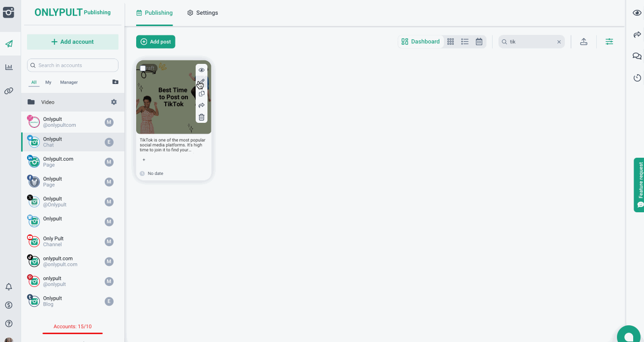Viewport: 644px width, 342px height.
Task: Click the trash icon on the post card
Action: coord(201,117)
